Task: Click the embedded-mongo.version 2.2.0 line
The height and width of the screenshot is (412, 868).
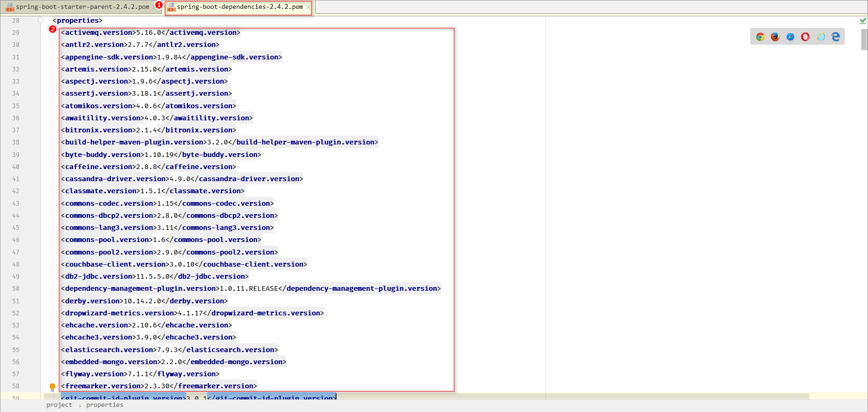Action: coord(174,362)
